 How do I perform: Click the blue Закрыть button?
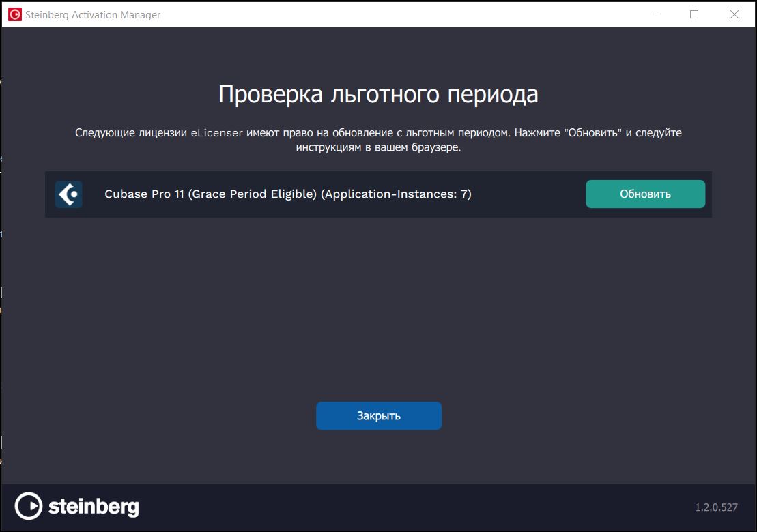(378, 416)
